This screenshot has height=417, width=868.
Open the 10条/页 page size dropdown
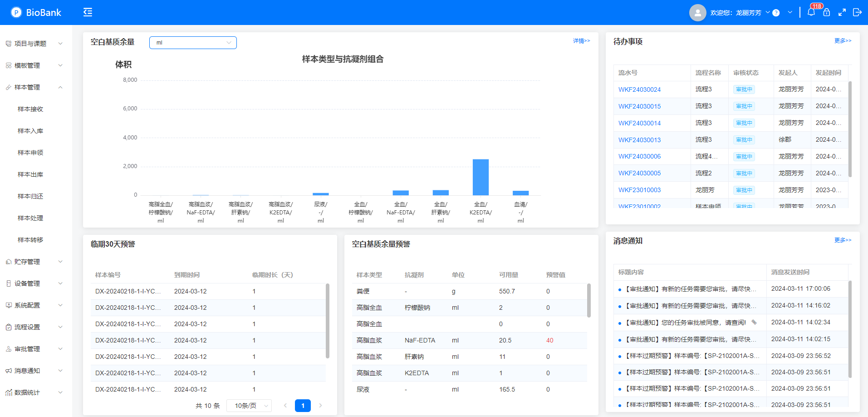tap(250, 406)
